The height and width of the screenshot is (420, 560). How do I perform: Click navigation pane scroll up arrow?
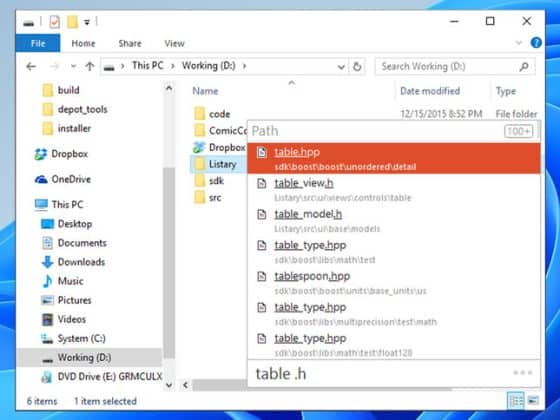169,88
